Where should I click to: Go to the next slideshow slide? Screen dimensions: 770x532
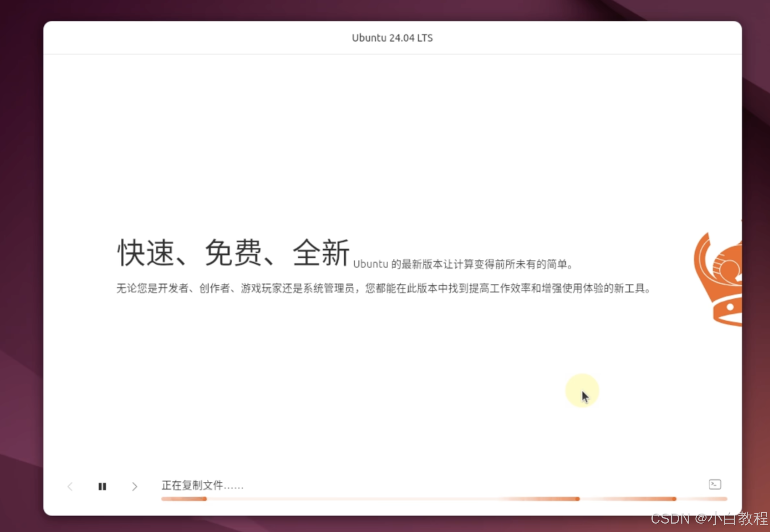pos(135,486)
